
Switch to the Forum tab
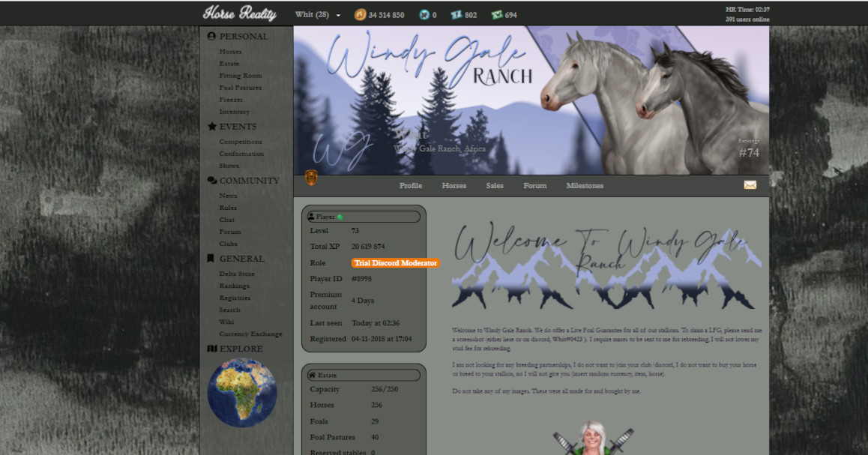click(534, 185)
